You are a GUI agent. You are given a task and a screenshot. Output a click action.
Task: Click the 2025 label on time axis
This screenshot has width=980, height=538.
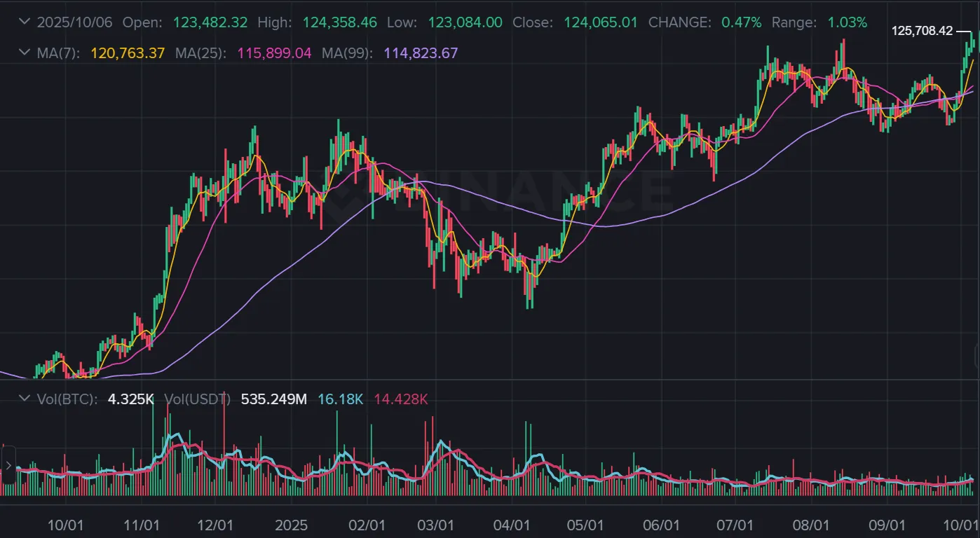point(291,525)
